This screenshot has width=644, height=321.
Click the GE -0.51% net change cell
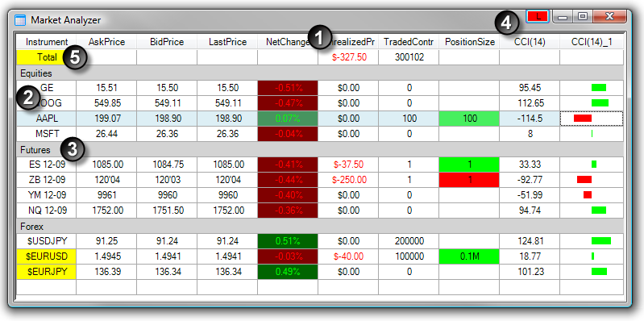[x=288, y=88]
